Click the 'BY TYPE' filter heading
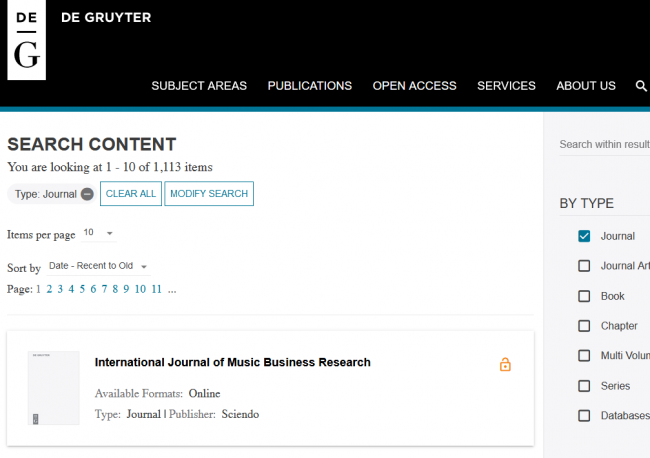Image resolution: width=650 pixels, height=458 pixels. 587,204
